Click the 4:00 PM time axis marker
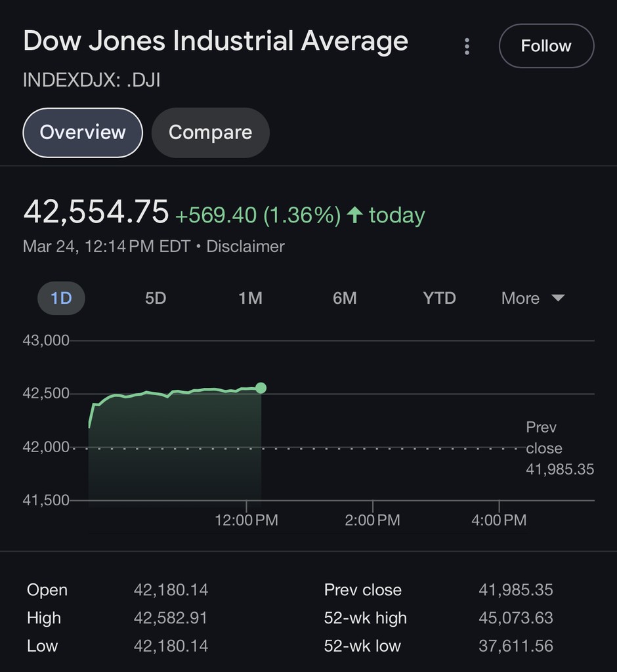617x672 pixels. pos(499,520)
